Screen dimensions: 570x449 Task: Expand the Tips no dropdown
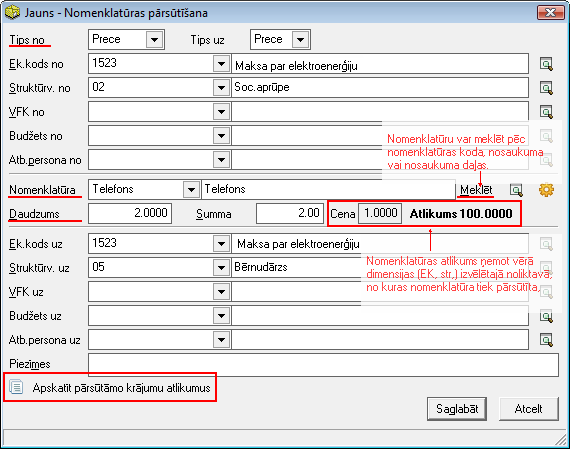(154, 39)
